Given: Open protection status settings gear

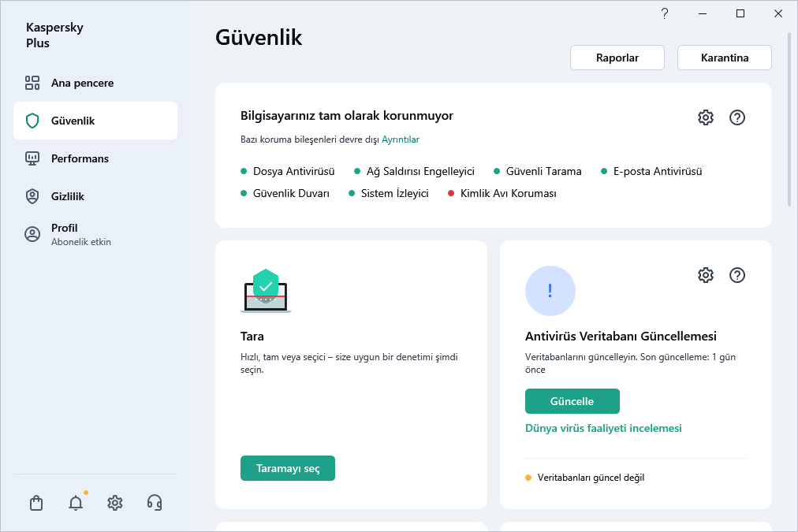Looking at the screenshot, I should point(705,117).
